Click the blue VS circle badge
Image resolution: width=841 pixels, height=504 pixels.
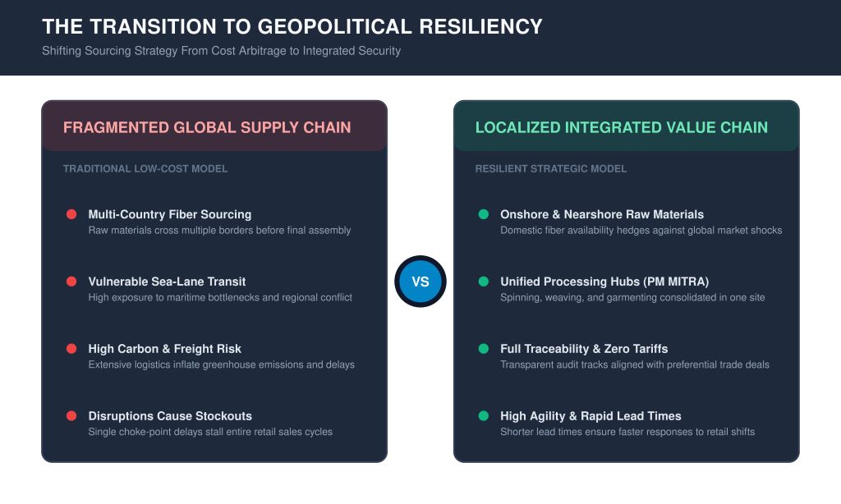[x=420, y=282]
